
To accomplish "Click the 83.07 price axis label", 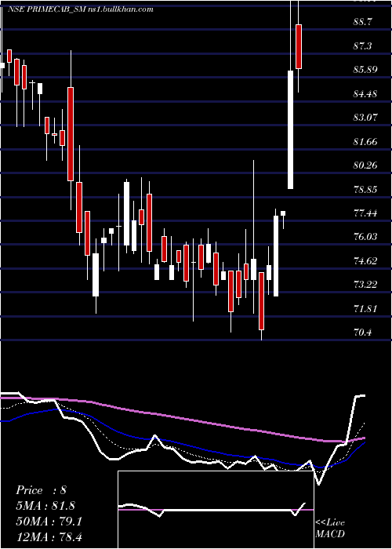I will pos(366,118).
